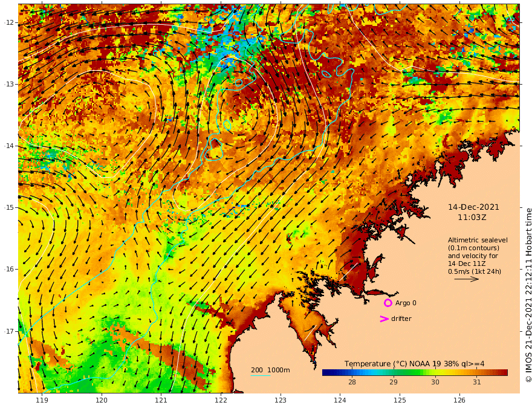This screenshot has height=411, width=532.
Task: Click the longitude 126 axis label
Action: (459, 401)
